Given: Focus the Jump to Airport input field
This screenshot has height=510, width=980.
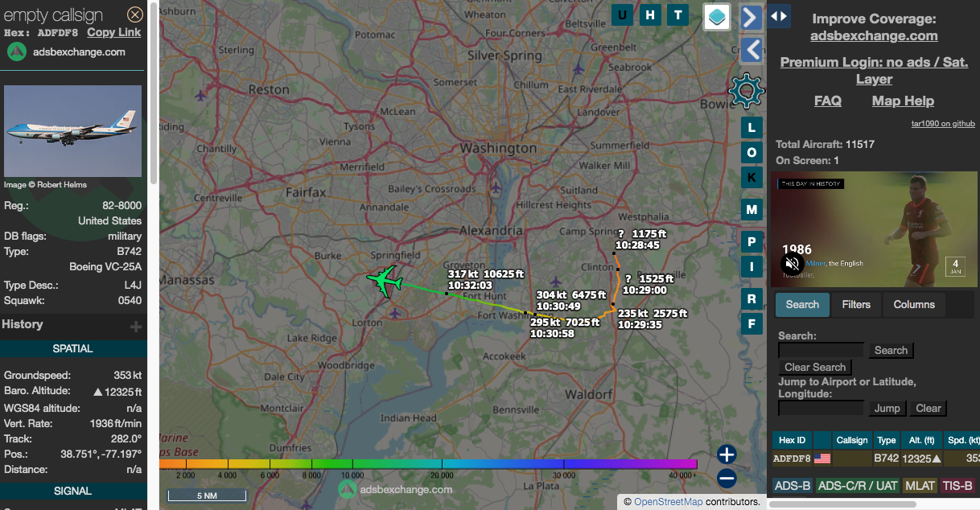Looking at the screenshot, I should [821, 409].
